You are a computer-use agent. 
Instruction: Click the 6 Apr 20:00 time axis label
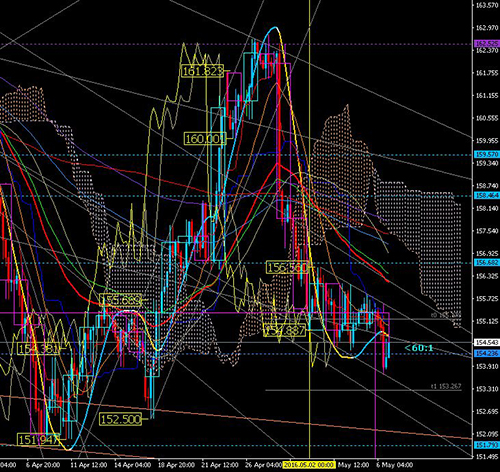pyautogui.click(x=43, y=465)
